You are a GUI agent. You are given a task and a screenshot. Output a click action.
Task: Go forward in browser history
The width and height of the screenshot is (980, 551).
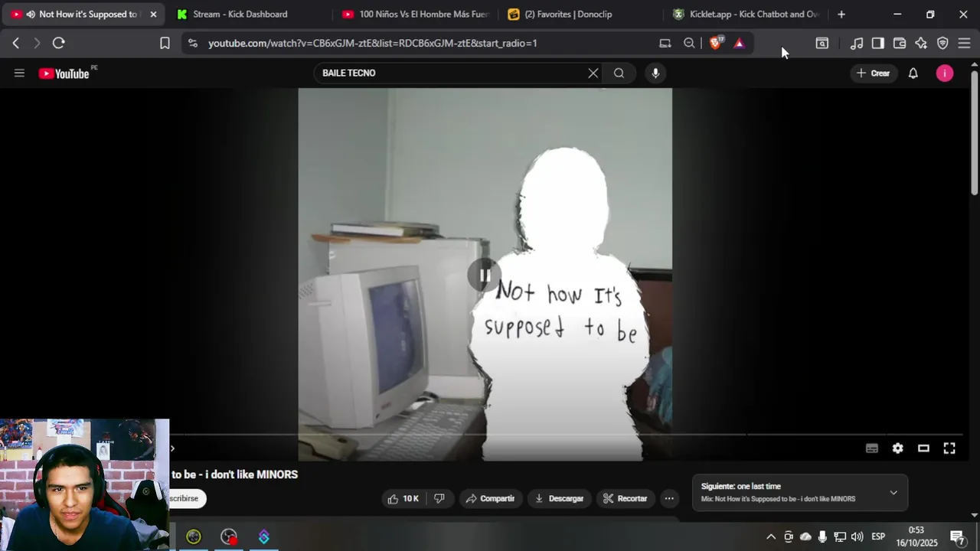pos(36,44)
